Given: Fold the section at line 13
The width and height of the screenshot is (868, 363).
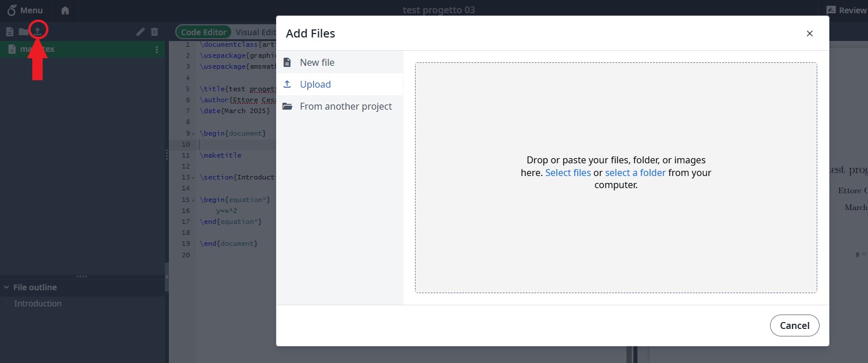Looking at the screenshot, I should (194, 178).
